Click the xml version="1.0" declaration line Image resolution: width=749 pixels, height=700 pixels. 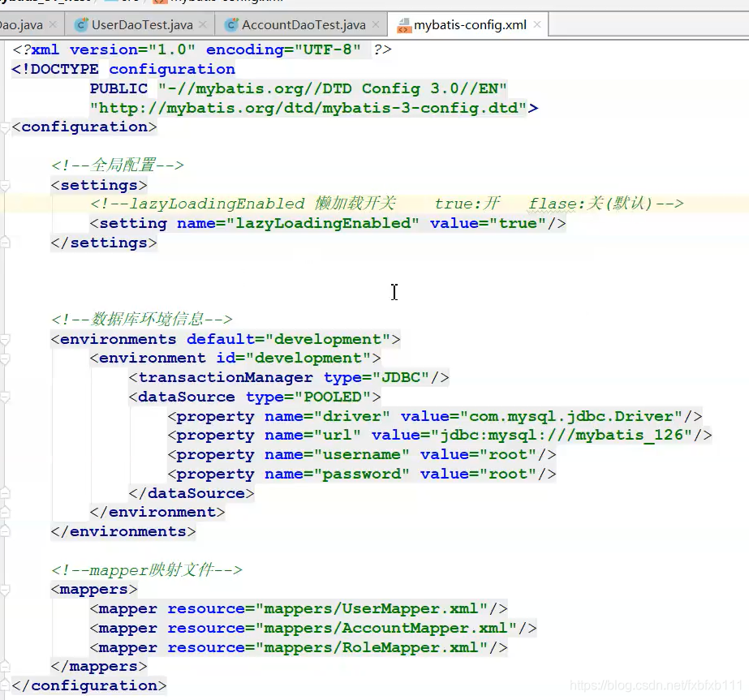[201, 49]
